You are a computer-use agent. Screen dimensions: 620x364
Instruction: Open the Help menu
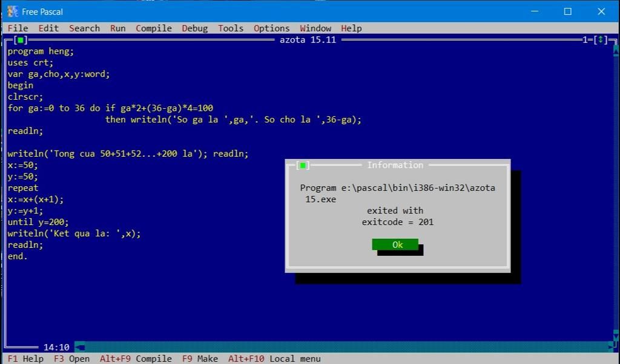pos(352,28)
